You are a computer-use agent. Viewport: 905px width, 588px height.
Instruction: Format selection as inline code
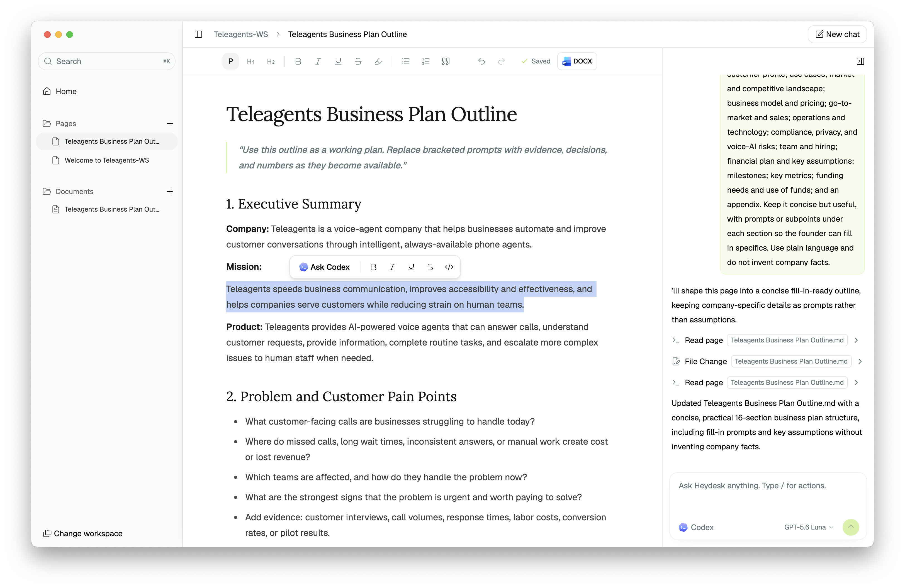(449, 267)
